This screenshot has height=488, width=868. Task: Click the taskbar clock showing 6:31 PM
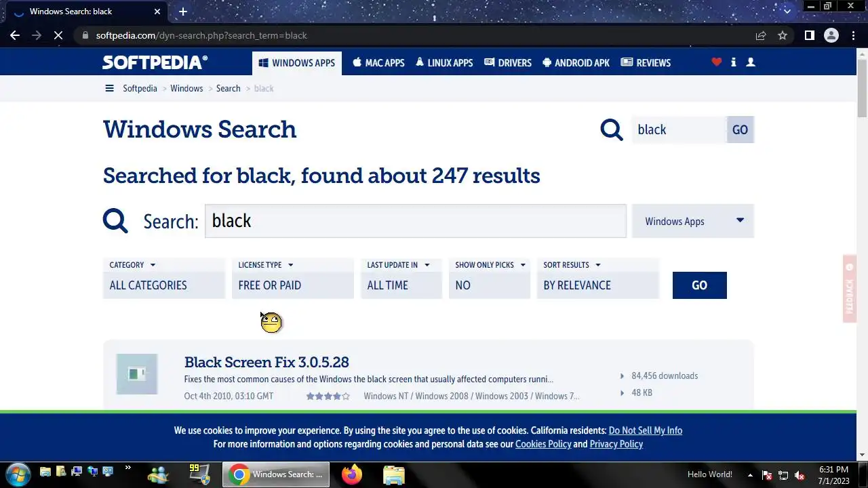833,474
